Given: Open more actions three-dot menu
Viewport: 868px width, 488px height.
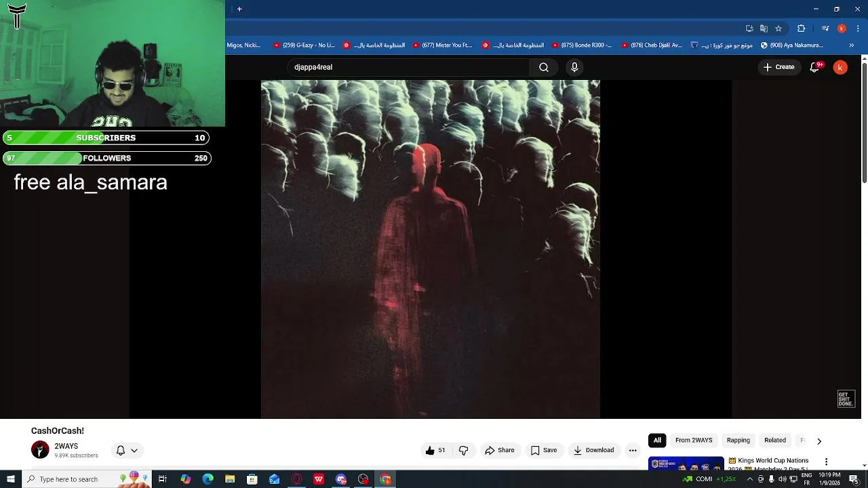Looking at the screenshot, I should point(633,450).
